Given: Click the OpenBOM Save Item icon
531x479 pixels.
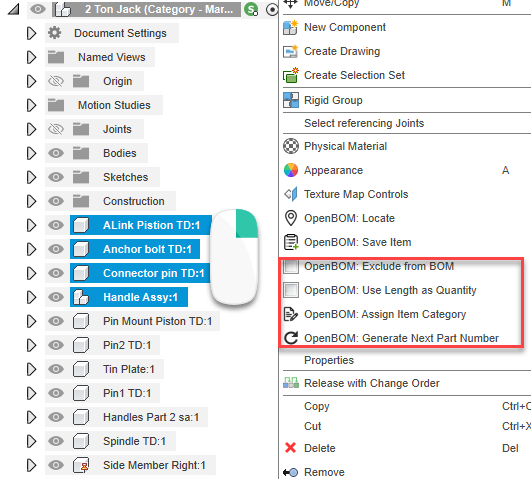Looking at the screenshot, I should click(291, 242).
